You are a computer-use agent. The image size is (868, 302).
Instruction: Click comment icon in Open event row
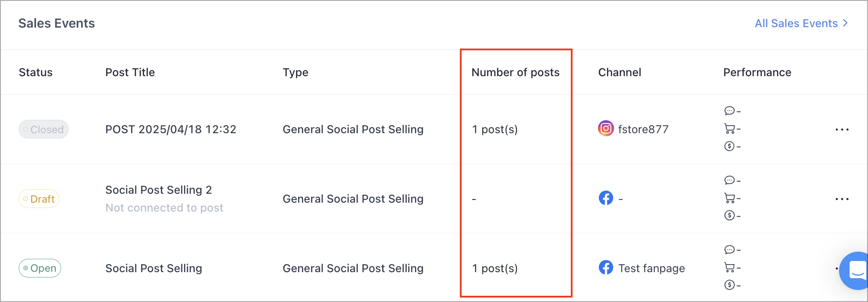[729, 249]
